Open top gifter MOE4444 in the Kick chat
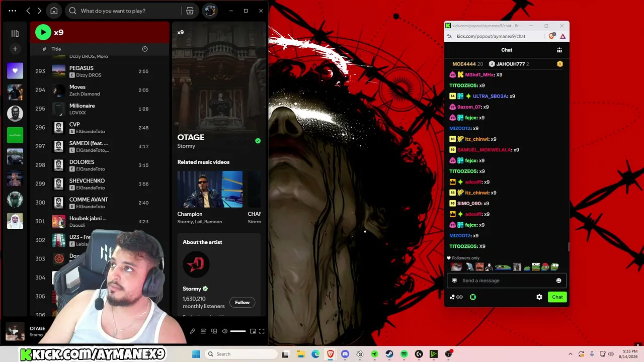Screen dimensions: 644x362 point(464,64)
